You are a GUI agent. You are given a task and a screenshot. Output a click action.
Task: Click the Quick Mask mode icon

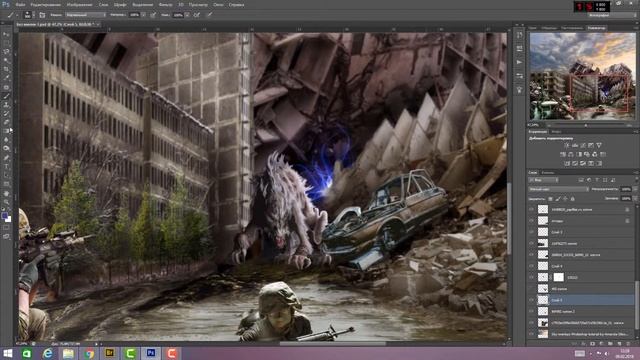pyautogui.click(x=6, y=228)
